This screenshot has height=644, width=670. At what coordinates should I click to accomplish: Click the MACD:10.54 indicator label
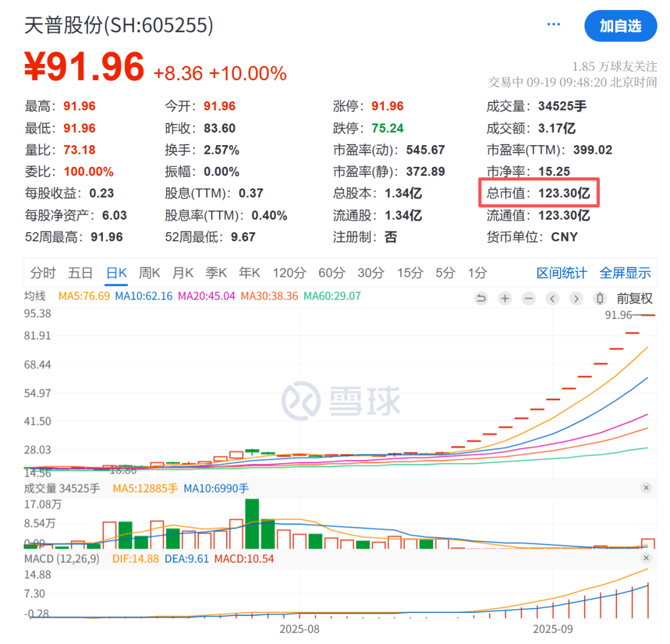(x=244, y=559)
